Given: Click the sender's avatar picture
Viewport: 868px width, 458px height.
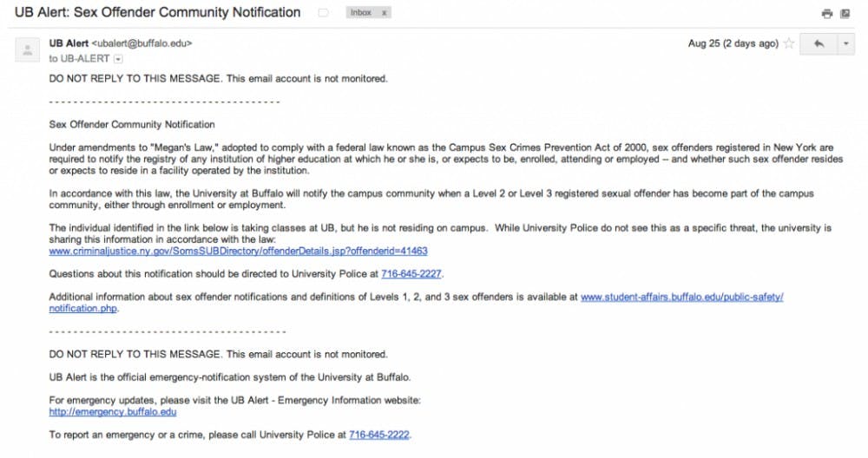Looking at the screenshot, I should (x=27, y=49).
